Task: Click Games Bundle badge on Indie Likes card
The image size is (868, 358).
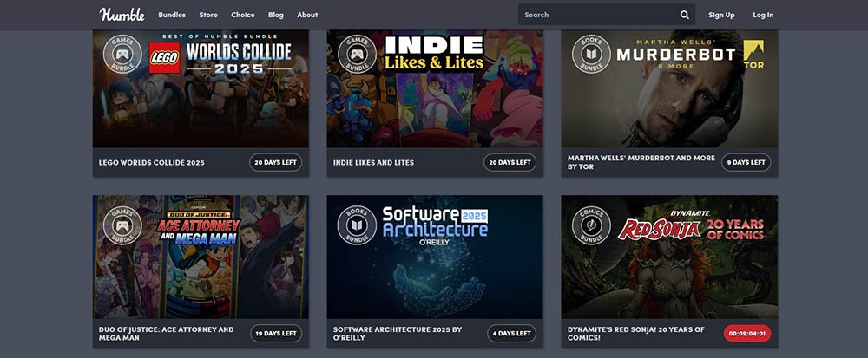Action: 357,54
